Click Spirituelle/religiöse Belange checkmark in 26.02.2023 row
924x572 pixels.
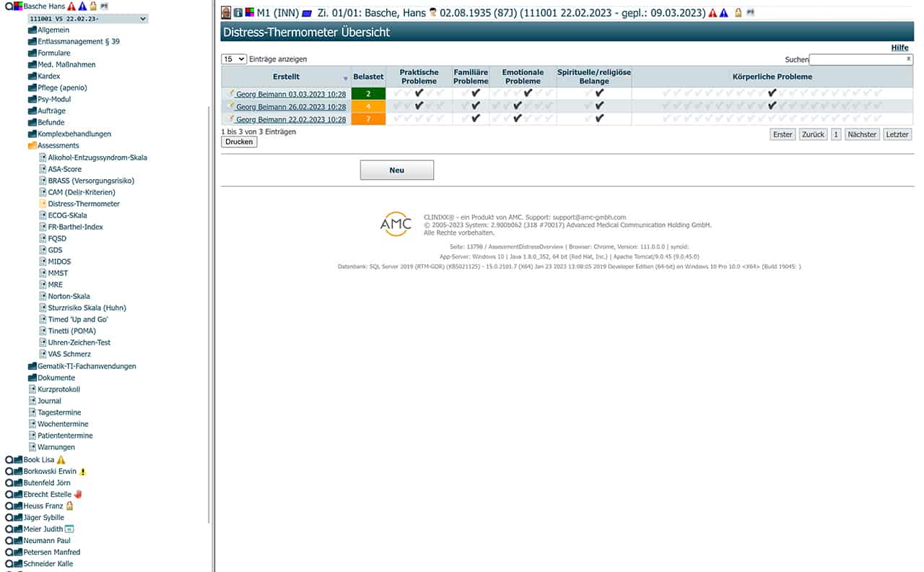coord(599,106)
